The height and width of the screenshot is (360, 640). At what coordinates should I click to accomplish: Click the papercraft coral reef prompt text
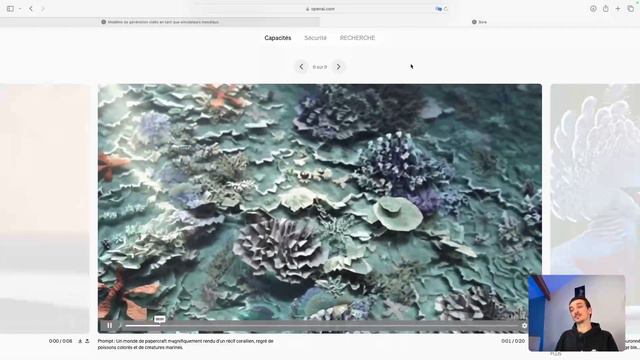185,344
